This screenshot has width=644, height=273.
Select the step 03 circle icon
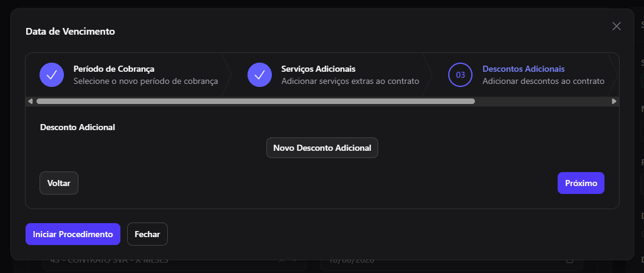coord(460,75)
